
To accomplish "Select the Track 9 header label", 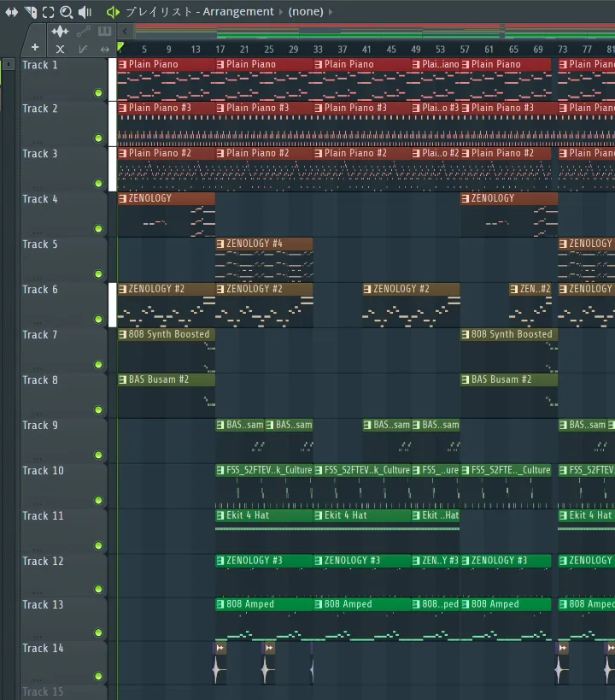I will (x=40, y=426).
